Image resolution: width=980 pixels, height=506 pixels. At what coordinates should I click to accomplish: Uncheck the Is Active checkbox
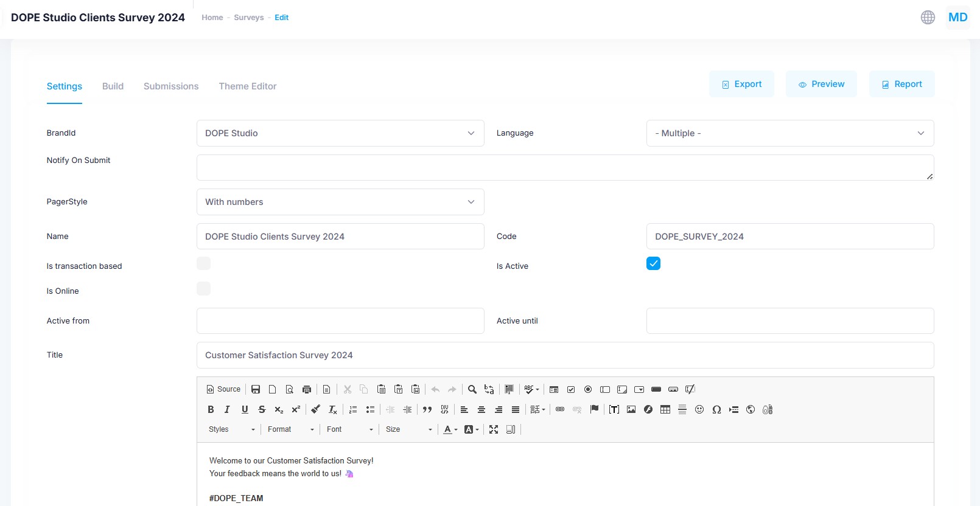tap(653, 263)
